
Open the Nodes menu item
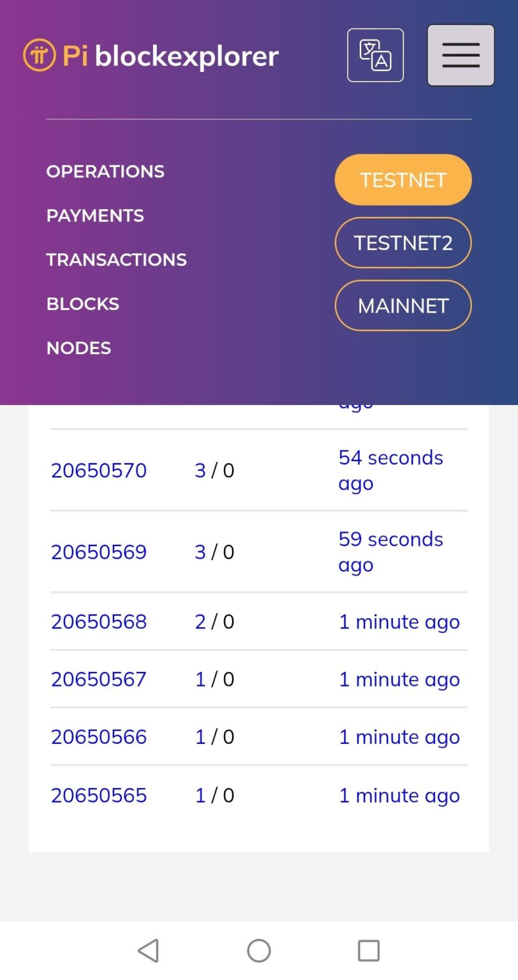tap(78, 348)
